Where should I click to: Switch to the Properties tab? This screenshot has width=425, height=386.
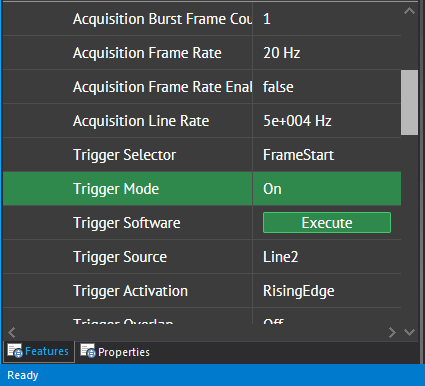pos(115,352)
